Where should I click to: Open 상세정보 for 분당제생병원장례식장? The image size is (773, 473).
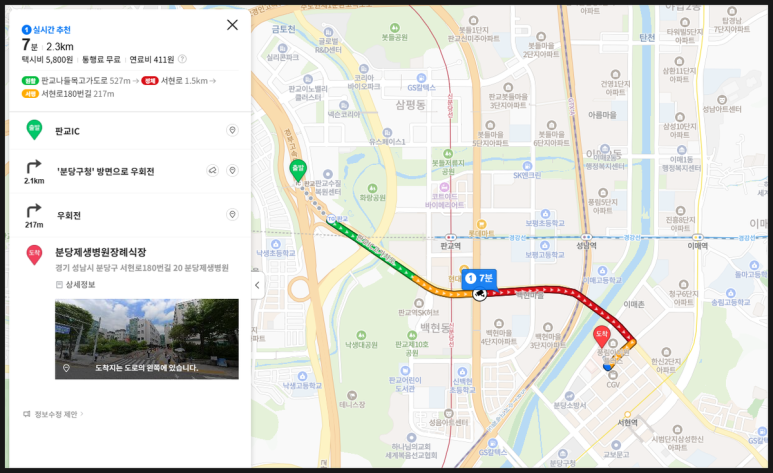coord(75,285)
